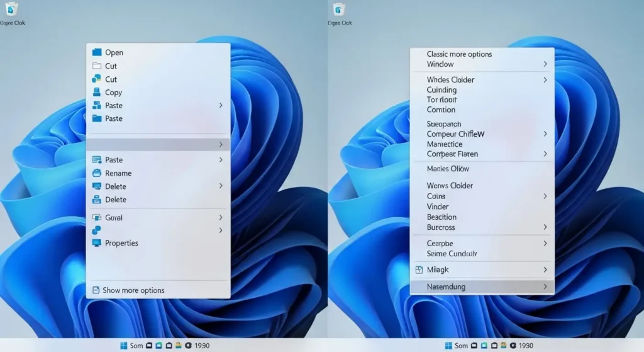Image resolution: width=644 pixels, height=352 pixels.
Task: Click the yellow icon on the right taskbar
Action: click(x=504, y=346)
